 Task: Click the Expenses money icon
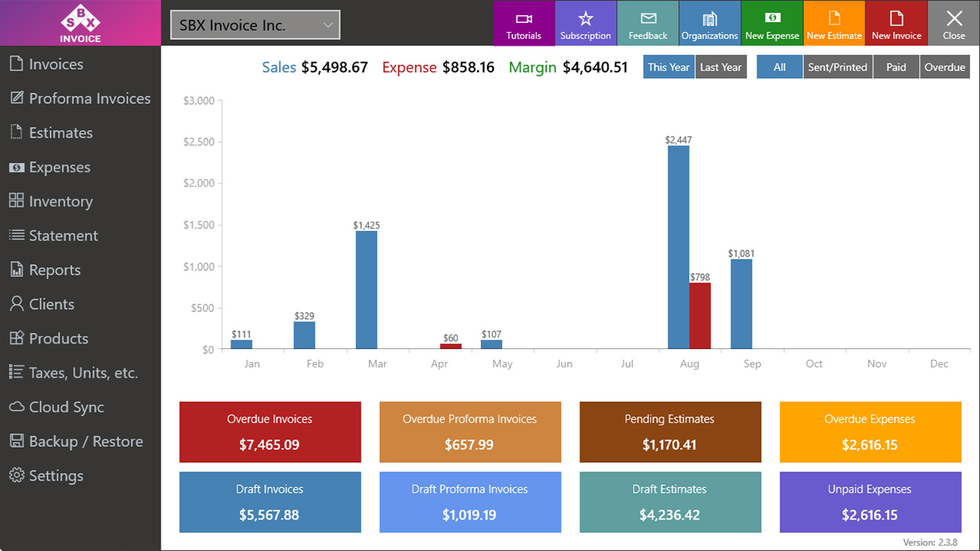[16, 167]
